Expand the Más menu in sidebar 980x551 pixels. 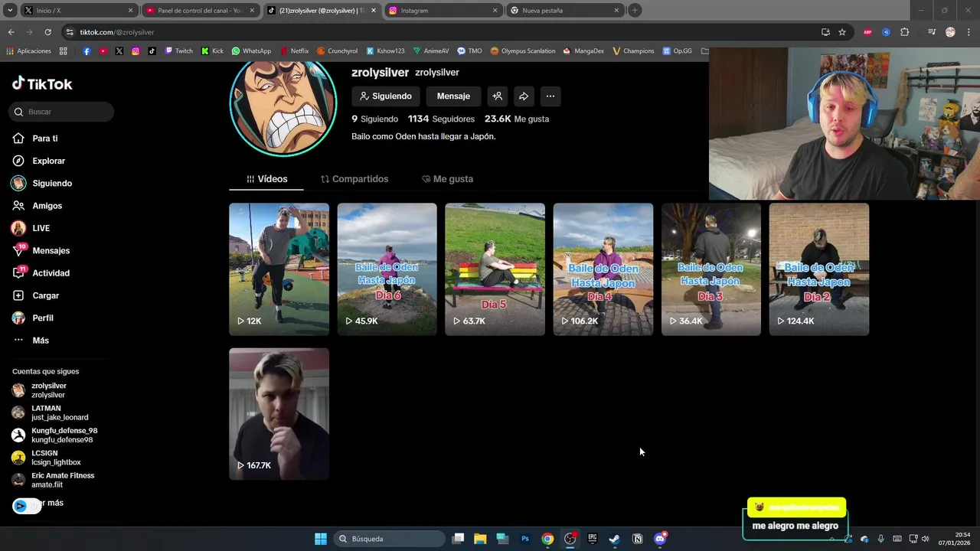pyautogui.click(x=31, y=341)
